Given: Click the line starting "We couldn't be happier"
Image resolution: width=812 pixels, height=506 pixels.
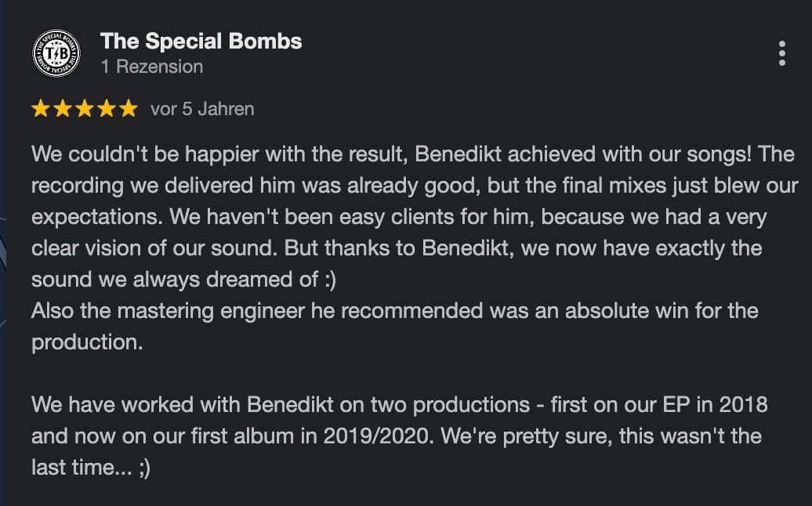Looking at the screenshot, I should pyautogui.click(x=412, y=154).
